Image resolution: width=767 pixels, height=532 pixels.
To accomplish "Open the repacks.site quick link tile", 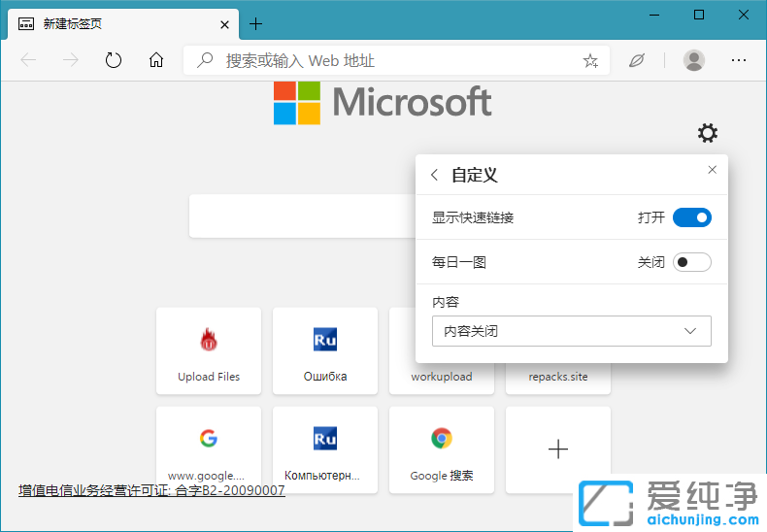I will [558, 378].
